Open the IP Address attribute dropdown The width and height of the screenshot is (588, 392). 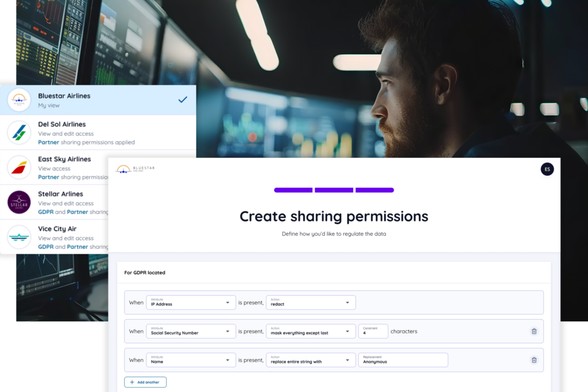[191, 302]
